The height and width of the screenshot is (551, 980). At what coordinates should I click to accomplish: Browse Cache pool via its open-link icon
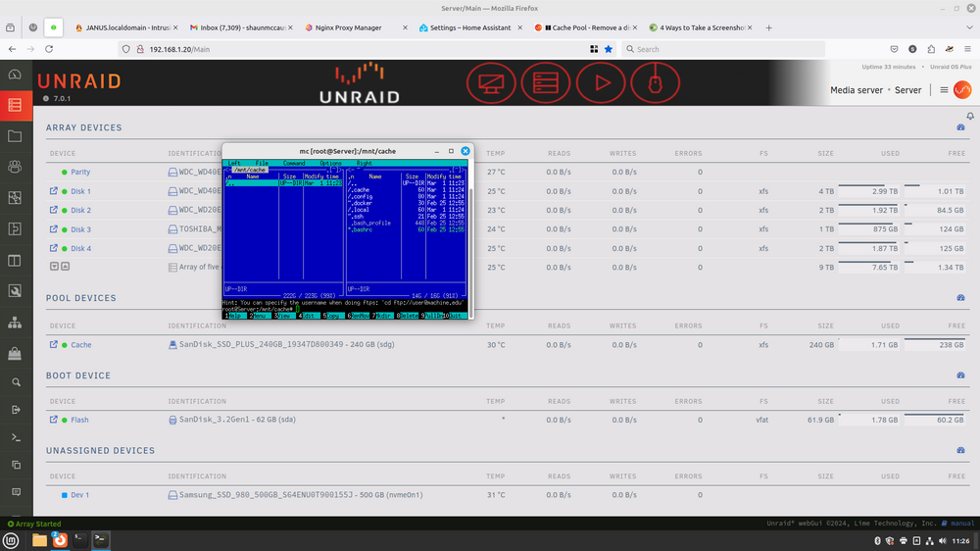54,344
